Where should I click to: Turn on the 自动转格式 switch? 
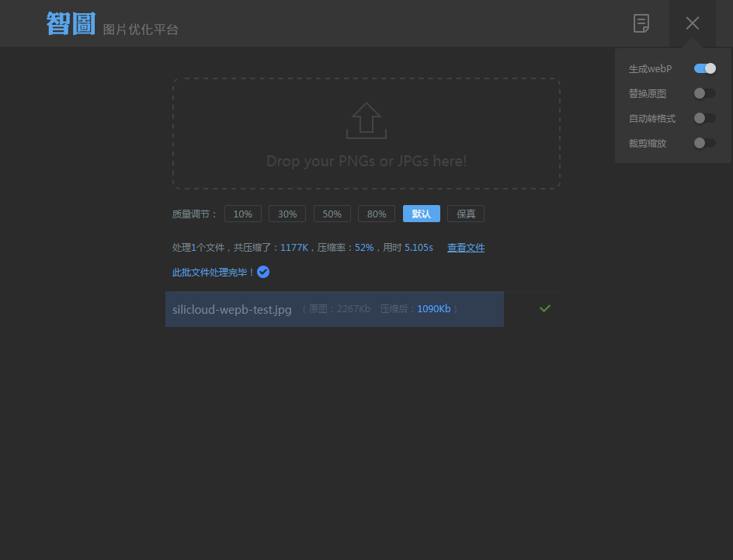pos(704,118)
